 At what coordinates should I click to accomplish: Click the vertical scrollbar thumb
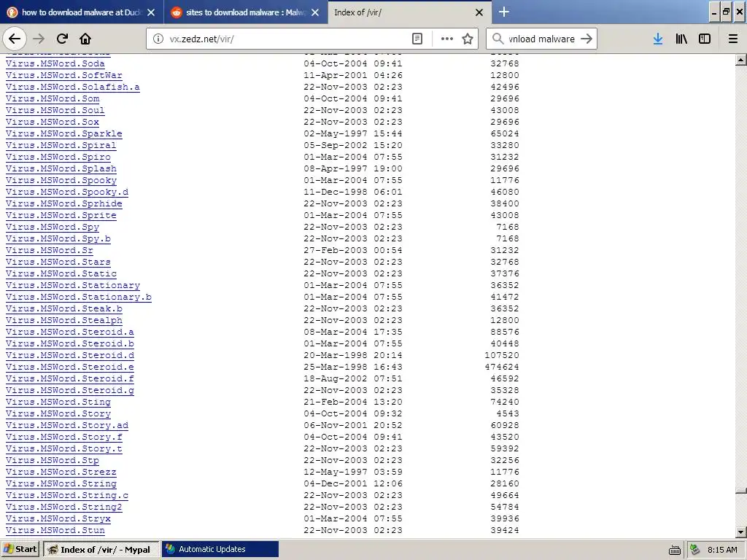tap(741, 491)
